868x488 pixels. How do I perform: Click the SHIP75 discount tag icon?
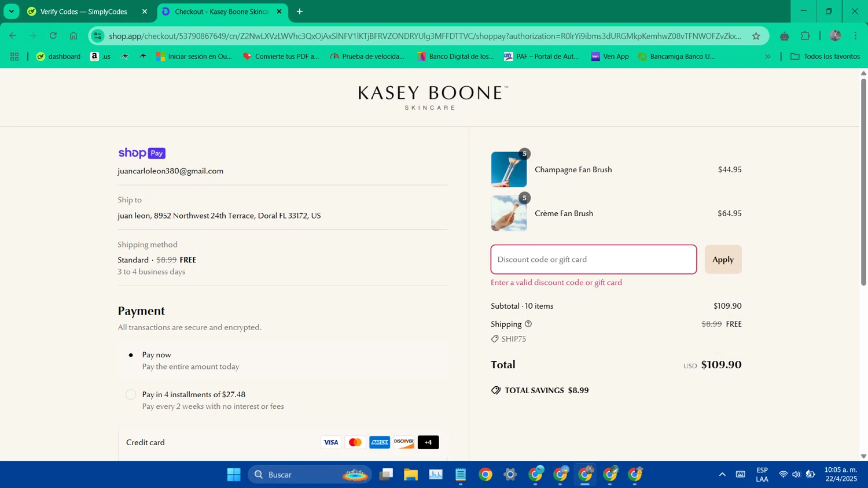pos(495,339)
